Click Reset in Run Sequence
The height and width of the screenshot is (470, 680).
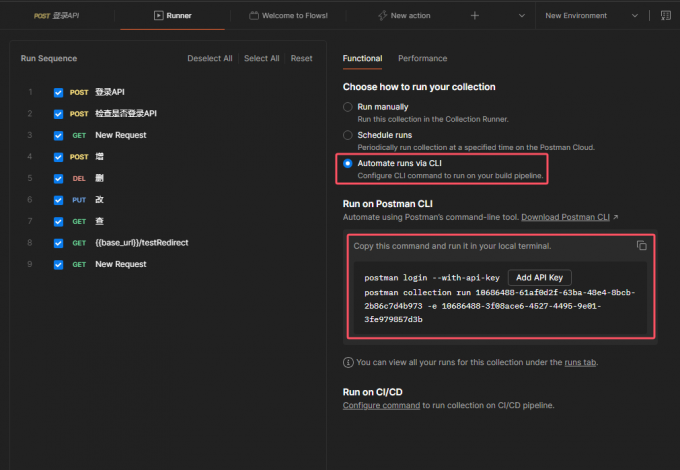(x=301, y=58)
